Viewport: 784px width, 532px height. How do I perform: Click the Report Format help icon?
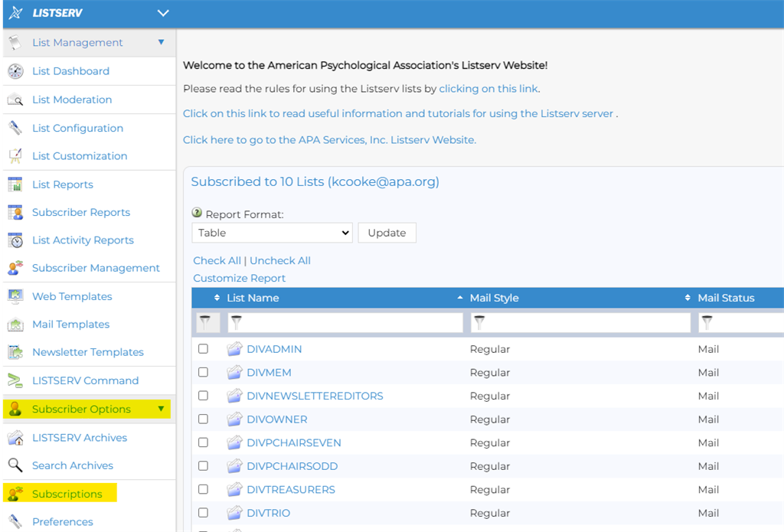click(x=197, y=213)
